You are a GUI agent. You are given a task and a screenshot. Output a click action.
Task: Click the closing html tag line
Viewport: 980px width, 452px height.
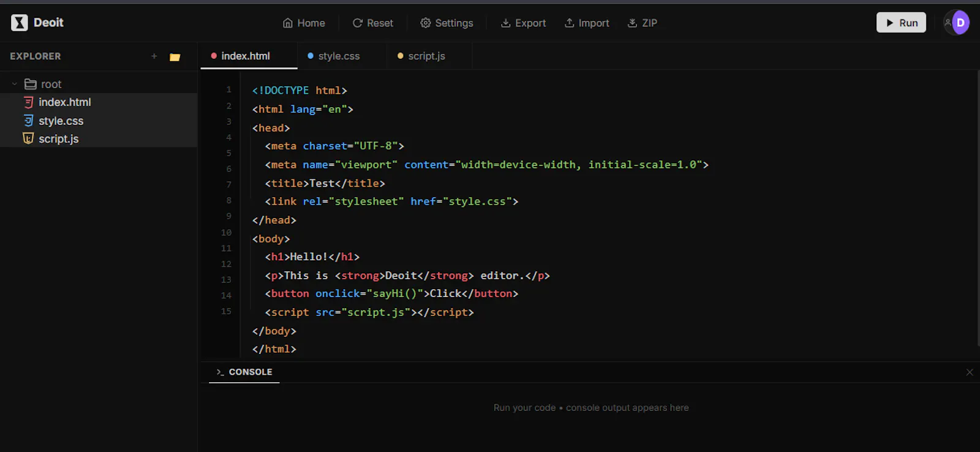click(274, 348)
